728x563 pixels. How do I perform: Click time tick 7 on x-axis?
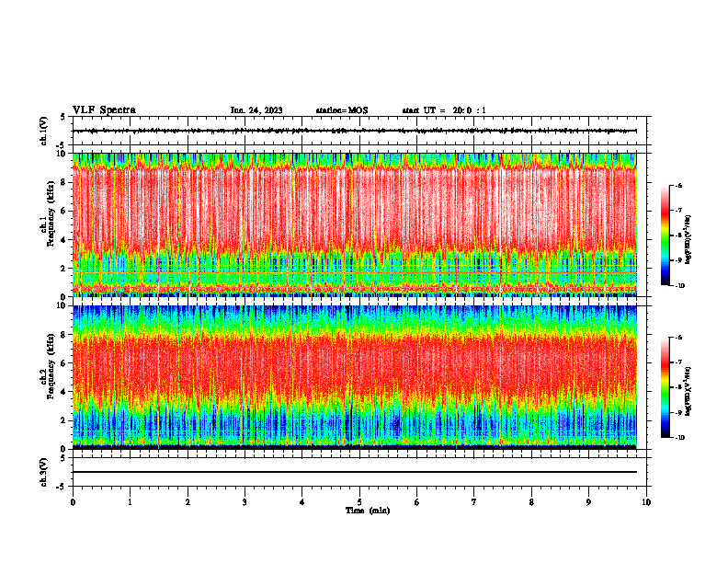point(474,502)
